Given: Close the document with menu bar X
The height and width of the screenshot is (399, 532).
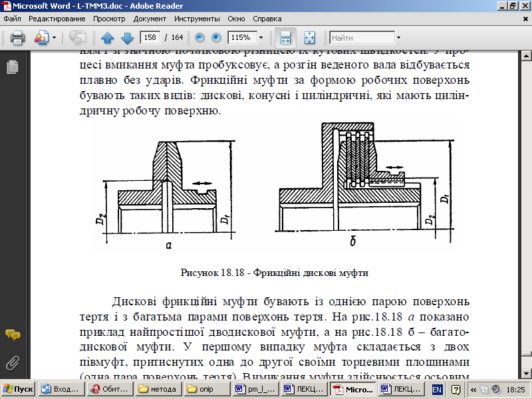Looking at the screenshot, I should [x=525, y=19].
